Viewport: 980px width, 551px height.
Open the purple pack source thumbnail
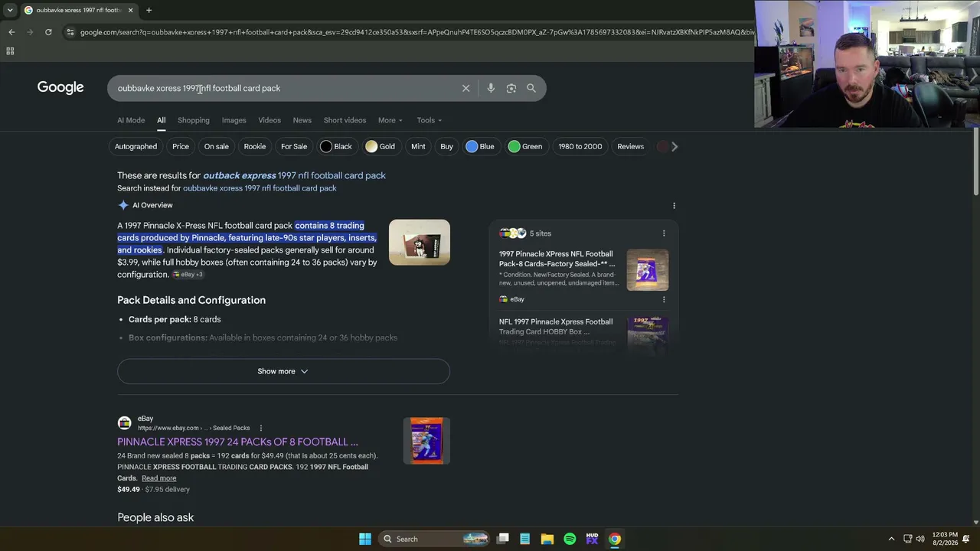(x=648, y=269)
